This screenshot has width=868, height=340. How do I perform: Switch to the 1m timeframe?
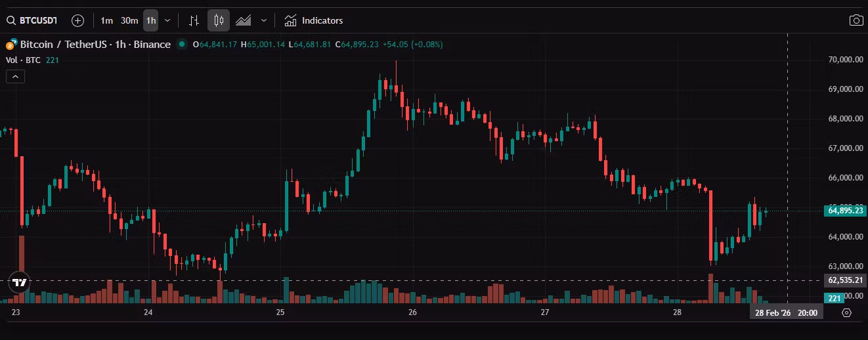(x=107, y=20)
